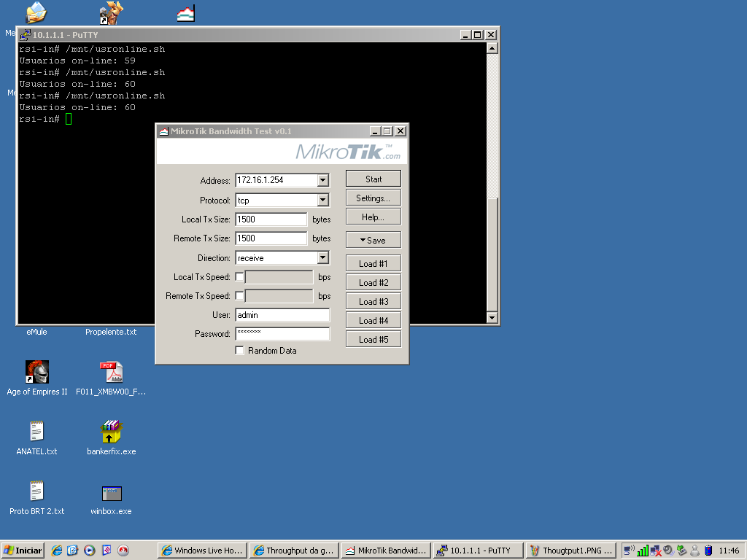Open Age of Empires II desktop shortcut
Image resolution: width=747 pixels, height=560 pixels.
point(37,373)
